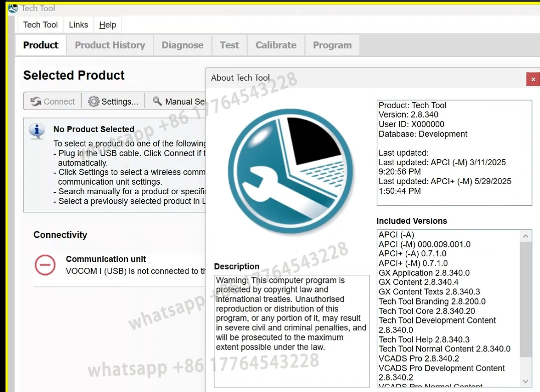
Task: Select the Test tab
Action: [229, 45]
